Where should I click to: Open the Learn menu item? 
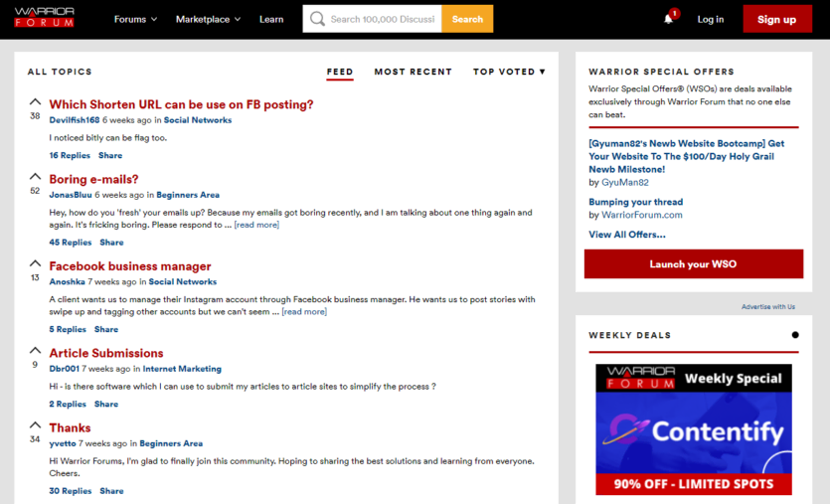(x=271, y=19)
